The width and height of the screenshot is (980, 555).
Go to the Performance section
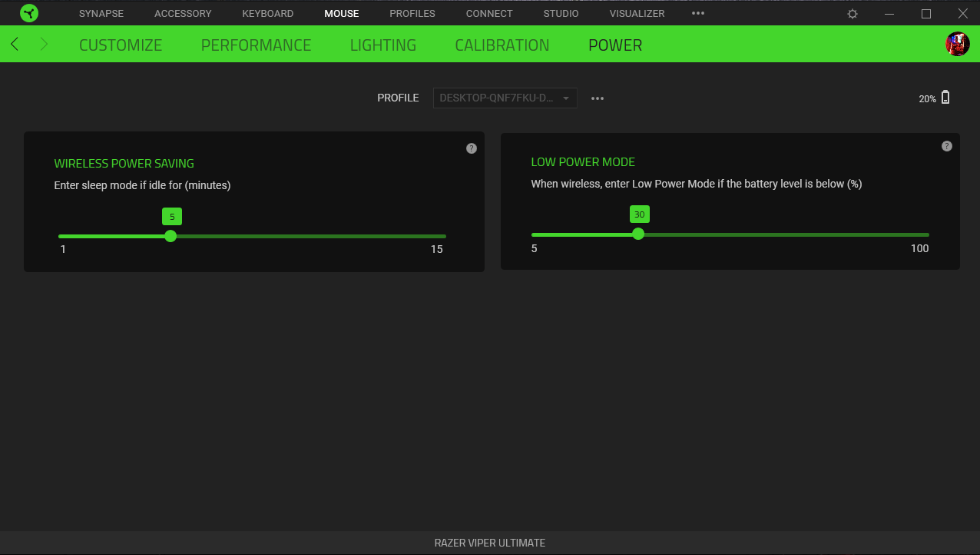click(x=256, y=45)
